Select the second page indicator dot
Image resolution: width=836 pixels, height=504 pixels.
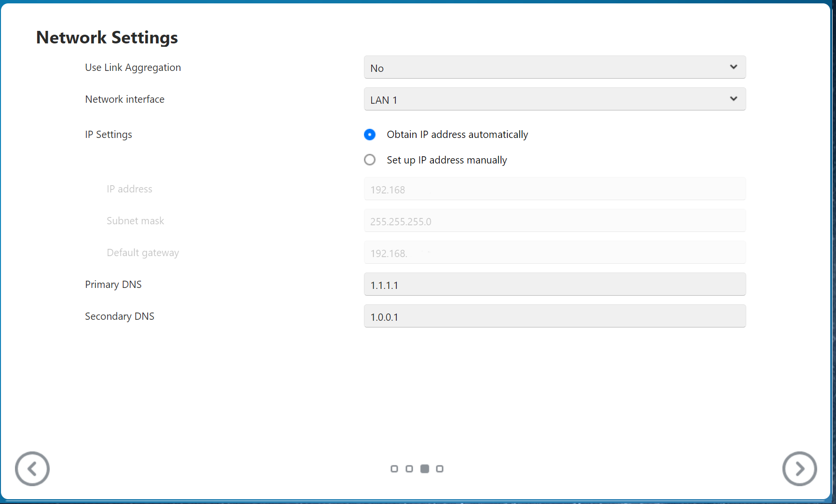coord(409,469)
